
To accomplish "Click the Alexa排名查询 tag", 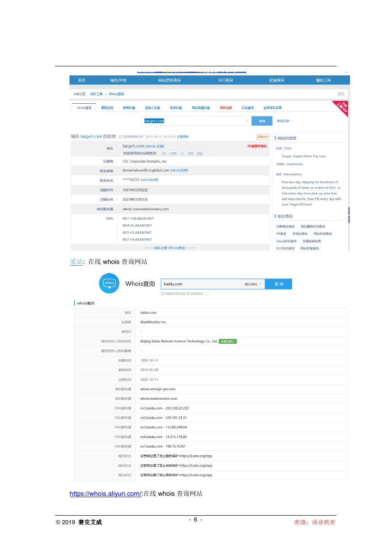I will [286, 241].
